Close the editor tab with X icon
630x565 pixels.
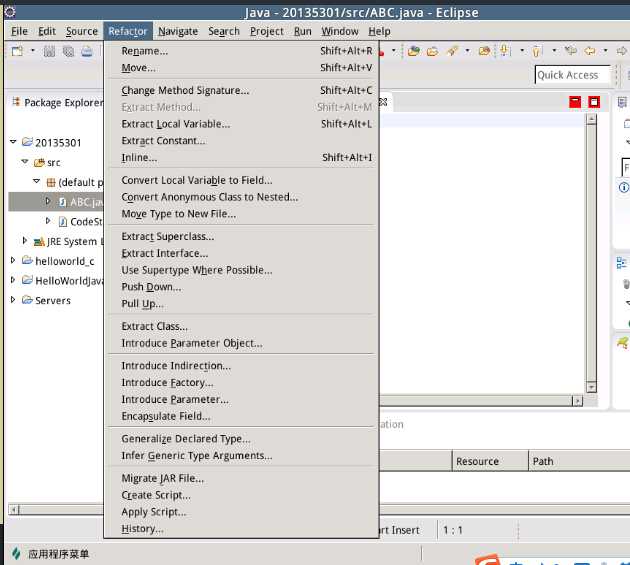tap(383, 102)
